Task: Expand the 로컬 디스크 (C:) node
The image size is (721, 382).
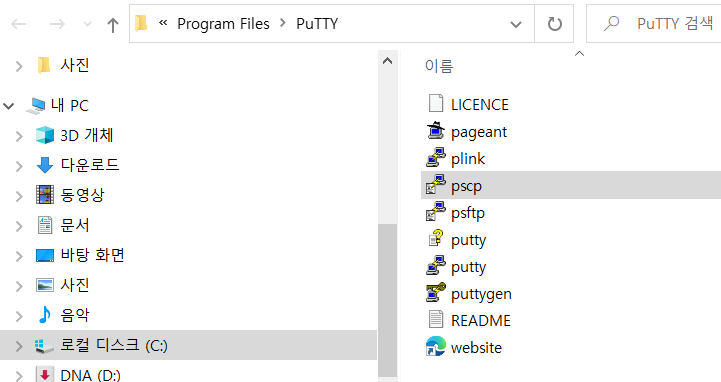Action: pos(19,346)
